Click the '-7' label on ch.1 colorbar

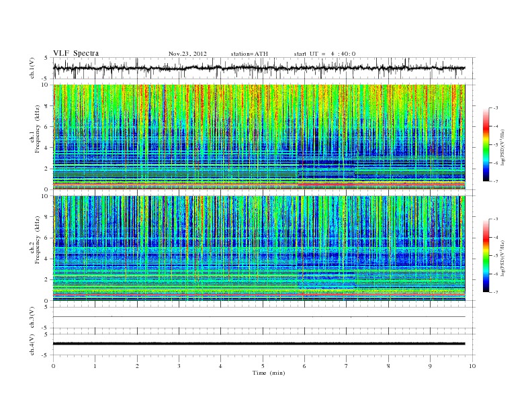(495, 181)
